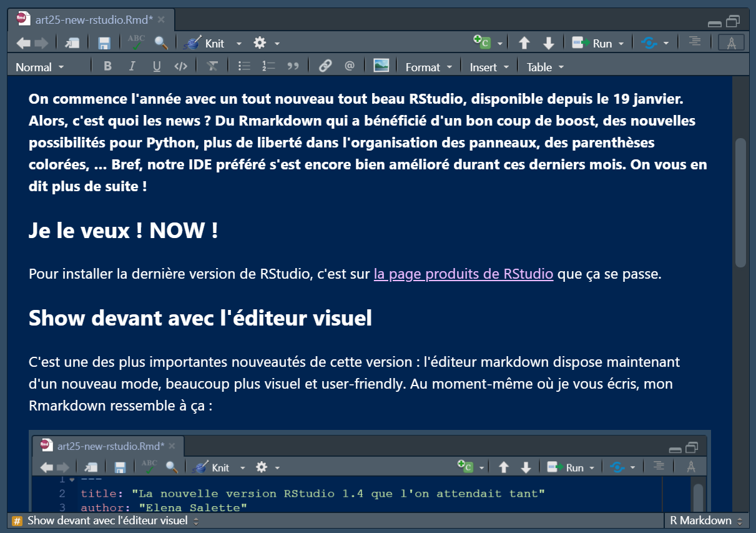
Task: Click the vertical scrollbar thumb
Action: click(740, 202)
